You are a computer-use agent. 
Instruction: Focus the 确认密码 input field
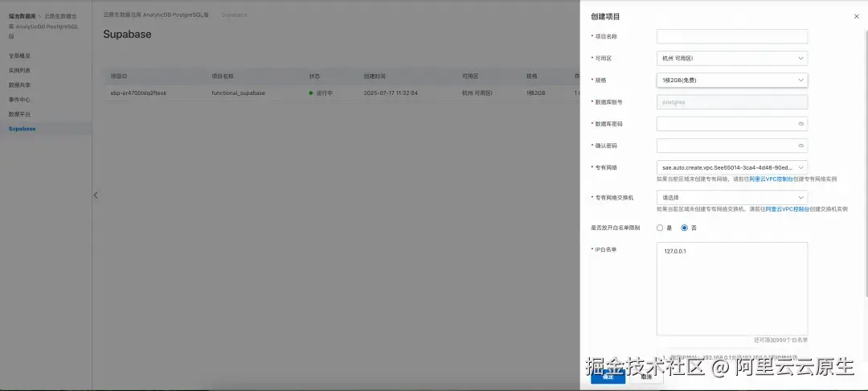(732, 146)
